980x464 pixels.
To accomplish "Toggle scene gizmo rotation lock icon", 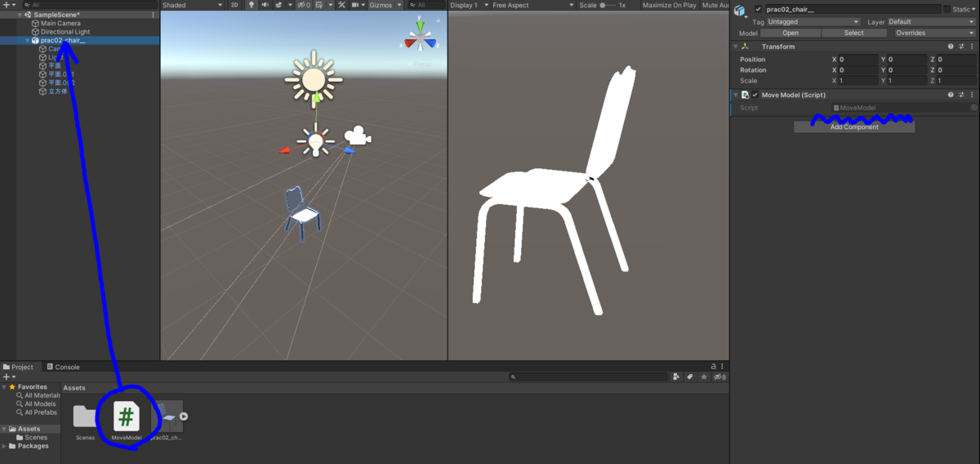I will (439, 20).
